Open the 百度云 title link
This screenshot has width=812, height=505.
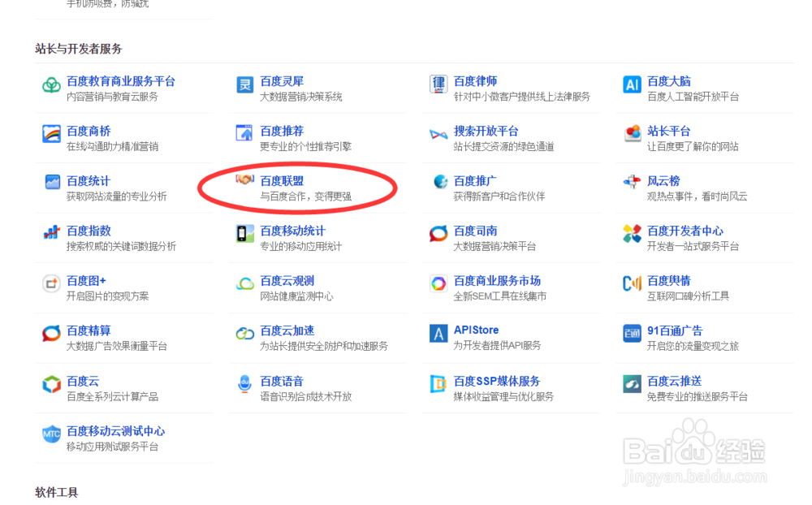tap(83, 382)
